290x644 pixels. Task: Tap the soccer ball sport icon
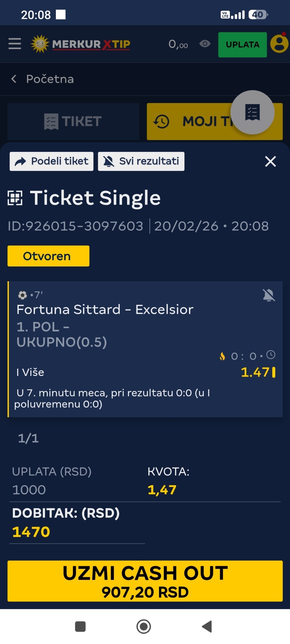(x=22, y=295)
